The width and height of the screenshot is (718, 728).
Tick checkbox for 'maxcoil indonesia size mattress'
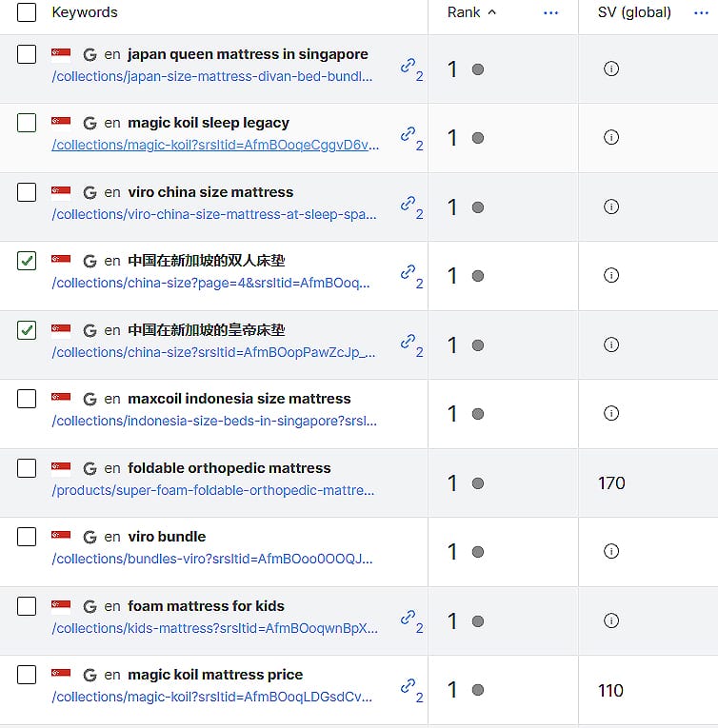pyautogui.click(x=27, y=399)
